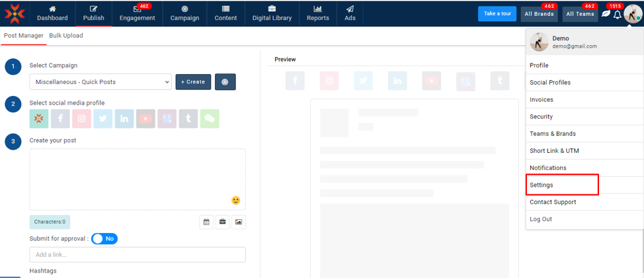This screenshot has width=644, height=278.
Task: Select the YouTube profile toggle in step 2
Action: [145, 118]
